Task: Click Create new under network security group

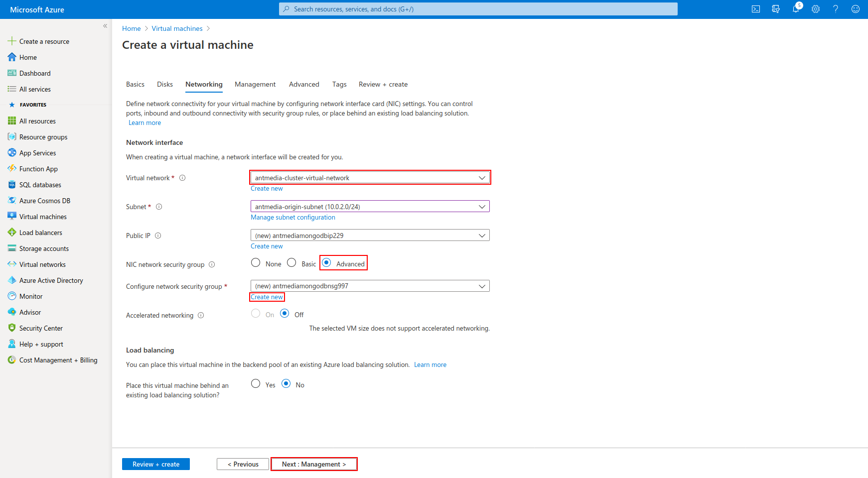Action: tap(267, 297)
